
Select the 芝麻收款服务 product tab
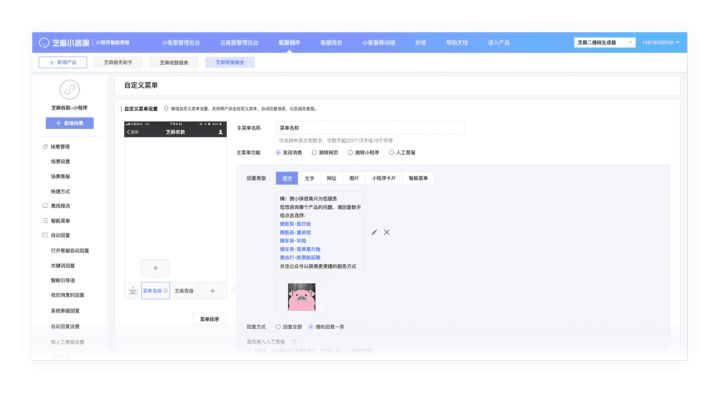(174, 62)
